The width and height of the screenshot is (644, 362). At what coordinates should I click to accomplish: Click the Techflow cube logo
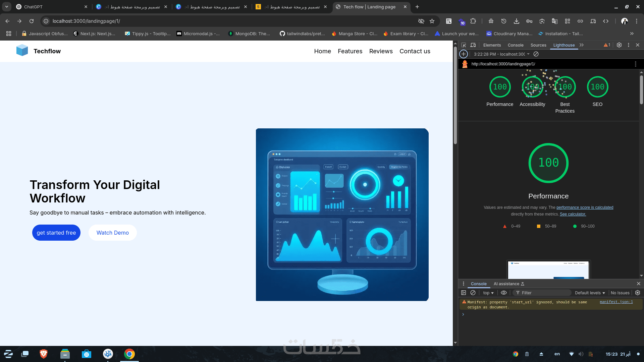[22, 50]
